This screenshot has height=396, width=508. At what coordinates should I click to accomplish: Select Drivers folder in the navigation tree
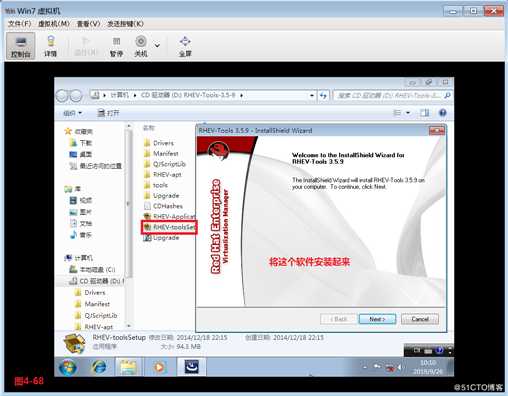click(90, 293)
